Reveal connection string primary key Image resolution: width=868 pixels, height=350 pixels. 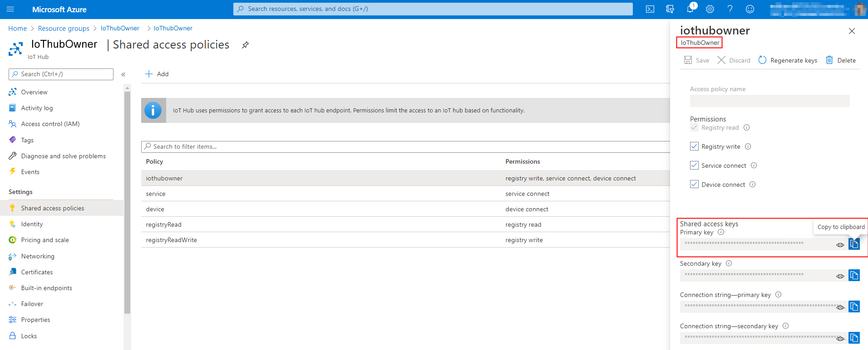(x=840, y=307)
